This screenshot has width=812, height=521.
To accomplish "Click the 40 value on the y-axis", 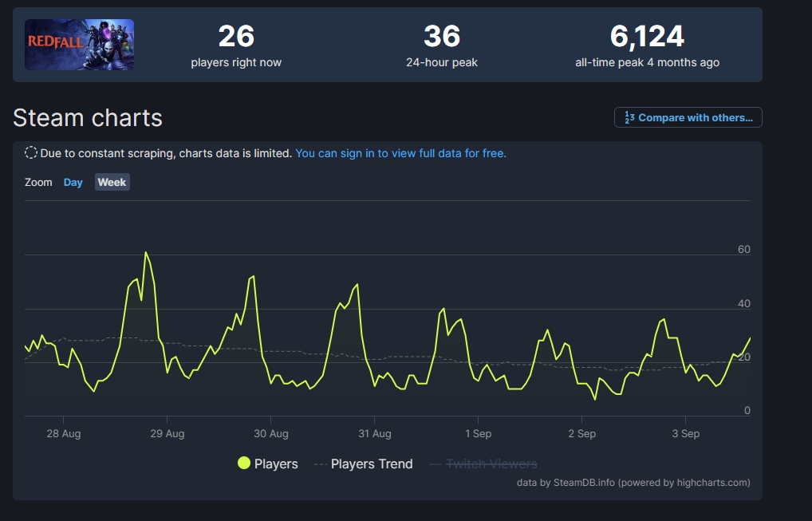I will pos(744,303).
